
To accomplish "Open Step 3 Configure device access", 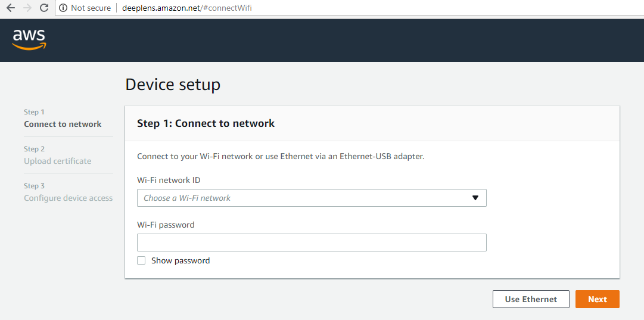I will click(x=68, y=198).
